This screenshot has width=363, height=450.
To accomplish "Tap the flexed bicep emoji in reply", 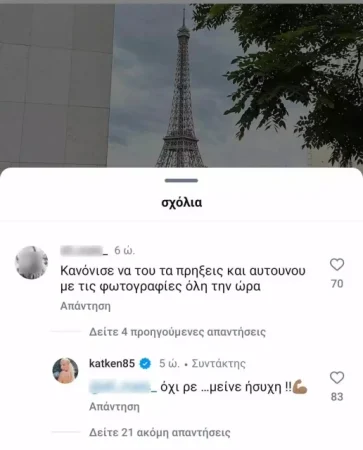I will (x=300, y=387).
